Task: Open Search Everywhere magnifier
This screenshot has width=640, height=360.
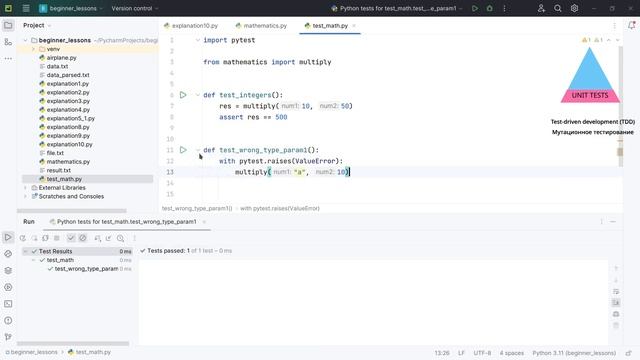Action: tap(558, 8)
